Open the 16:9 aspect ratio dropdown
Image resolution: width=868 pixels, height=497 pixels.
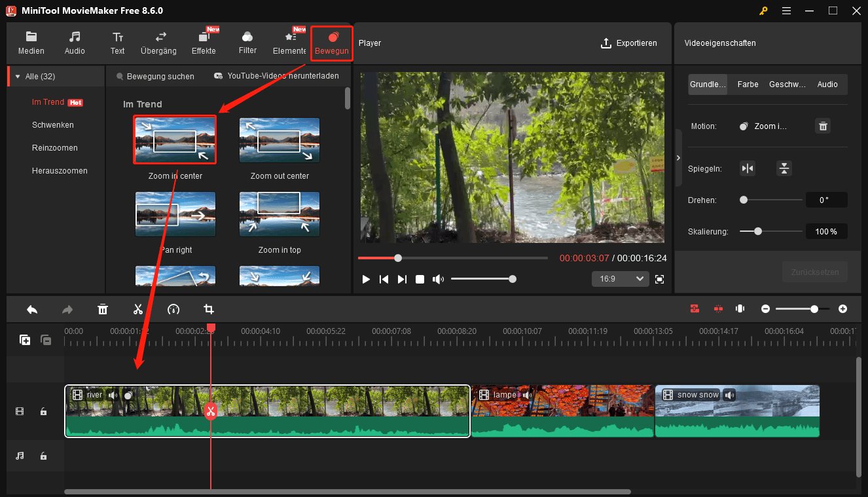619,278
